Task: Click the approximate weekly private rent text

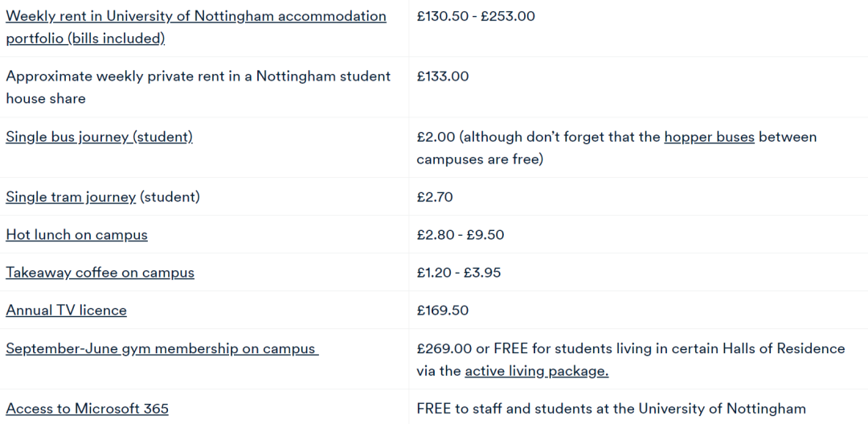Action: click(198, 76)
